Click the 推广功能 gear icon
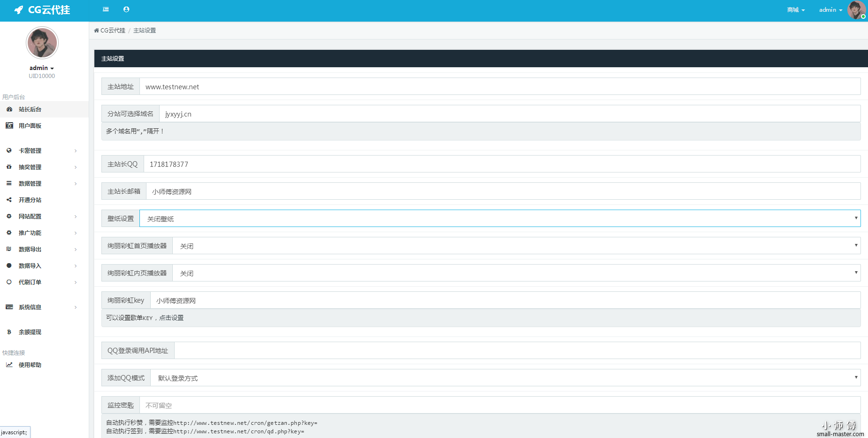868x438 pixels. click(x=9, y=233)
